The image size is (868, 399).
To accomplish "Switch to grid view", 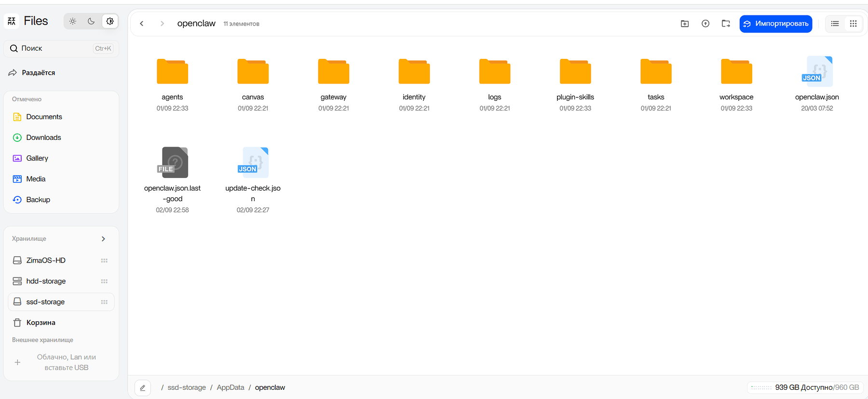I will (x=853, y=24).
